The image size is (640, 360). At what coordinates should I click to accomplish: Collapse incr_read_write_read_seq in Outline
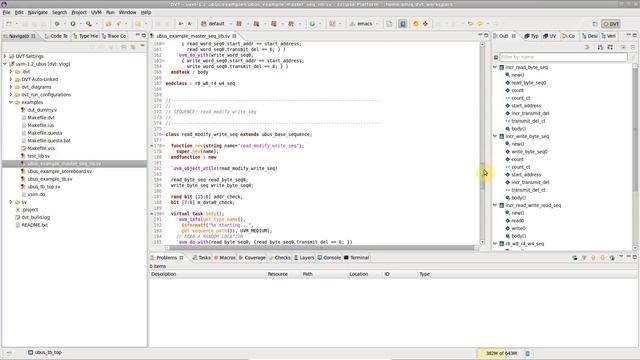click(x=495, y=205)
